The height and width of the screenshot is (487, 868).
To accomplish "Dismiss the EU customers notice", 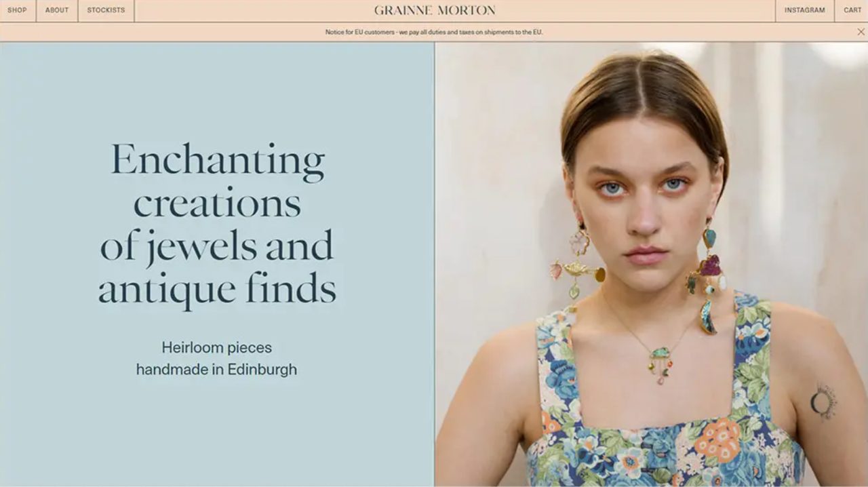I will coord(861,32).
